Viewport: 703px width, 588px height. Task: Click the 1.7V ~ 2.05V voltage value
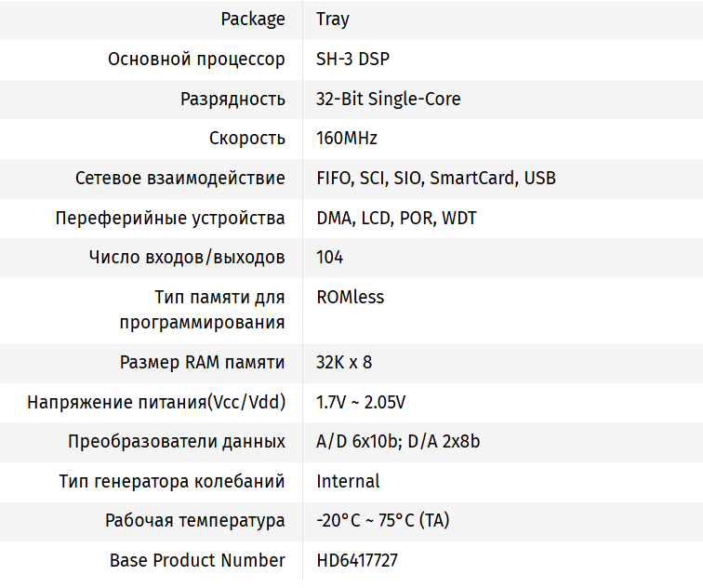361,403
